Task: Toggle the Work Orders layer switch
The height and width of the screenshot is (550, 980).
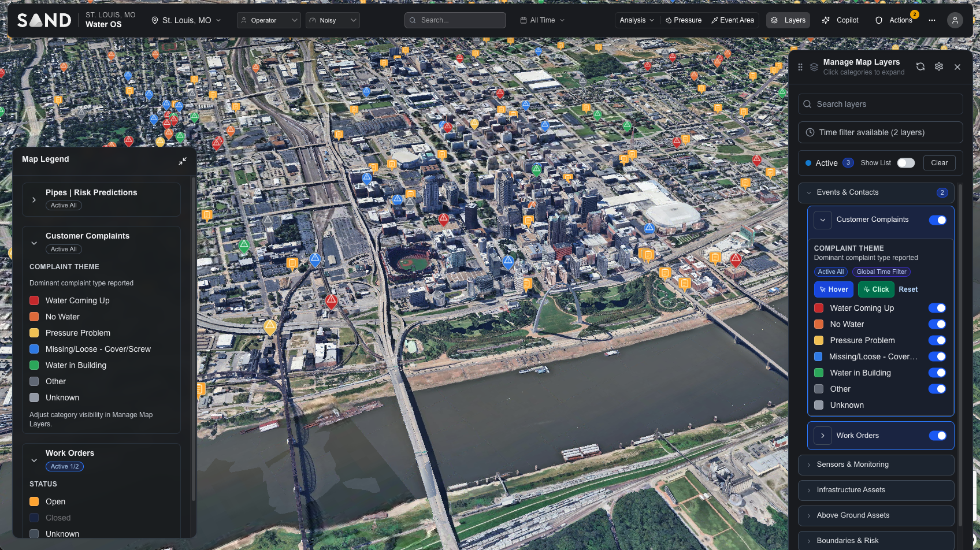Action: pyautogui.click(x=937, y=436)
